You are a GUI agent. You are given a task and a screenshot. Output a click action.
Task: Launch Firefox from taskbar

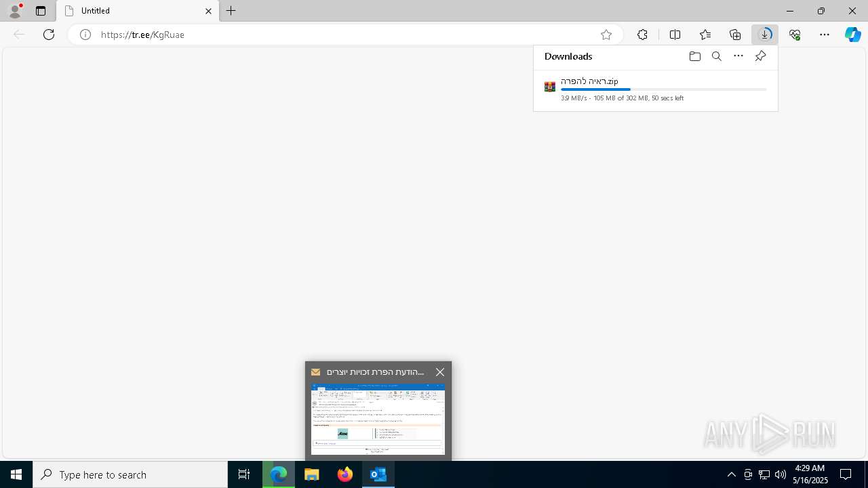(x=345, y=474)
